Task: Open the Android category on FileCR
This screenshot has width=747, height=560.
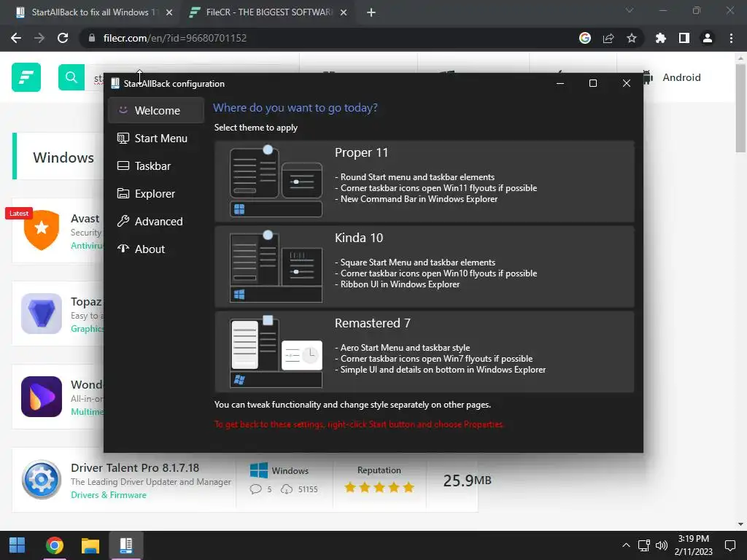Action: (x=672, y=77)
